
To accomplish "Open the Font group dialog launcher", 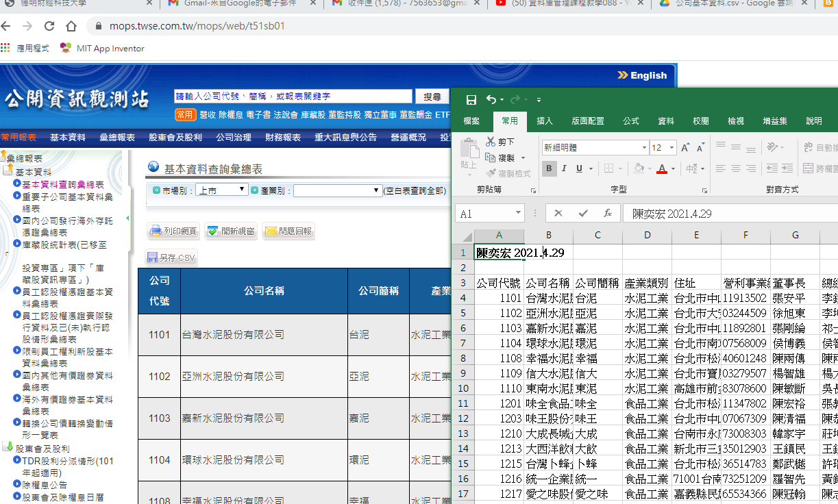I will point(705,190).
